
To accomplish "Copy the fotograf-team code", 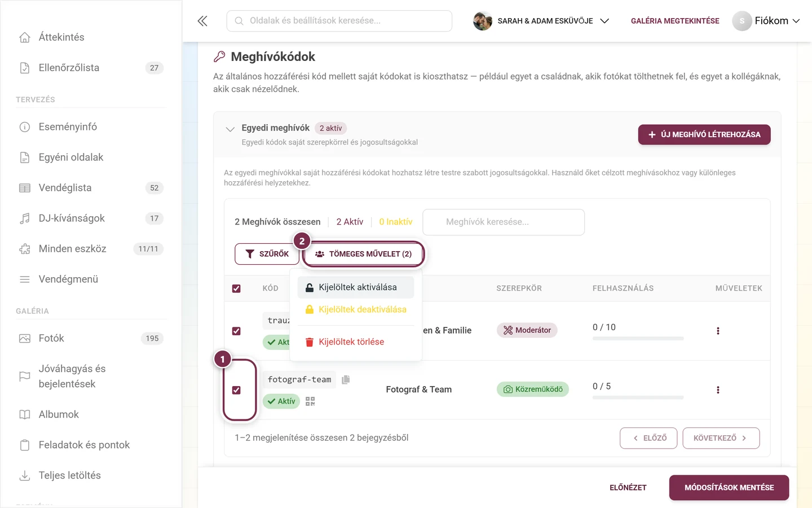I will [x=346, y=379].
